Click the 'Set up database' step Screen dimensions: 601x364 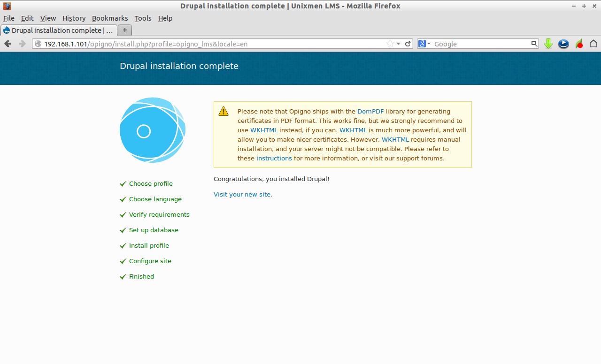(154, 230)
